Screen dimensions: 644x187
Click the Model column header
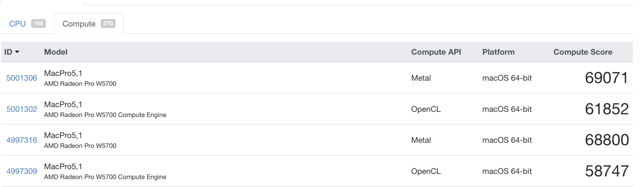(x=56, y=52)
